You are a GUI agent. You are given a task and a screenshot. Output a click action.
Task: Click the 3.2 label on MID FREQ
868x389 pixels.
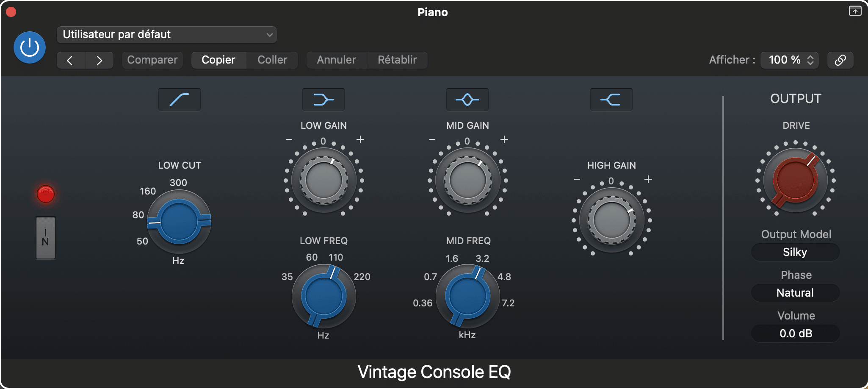tap(482, 258)
